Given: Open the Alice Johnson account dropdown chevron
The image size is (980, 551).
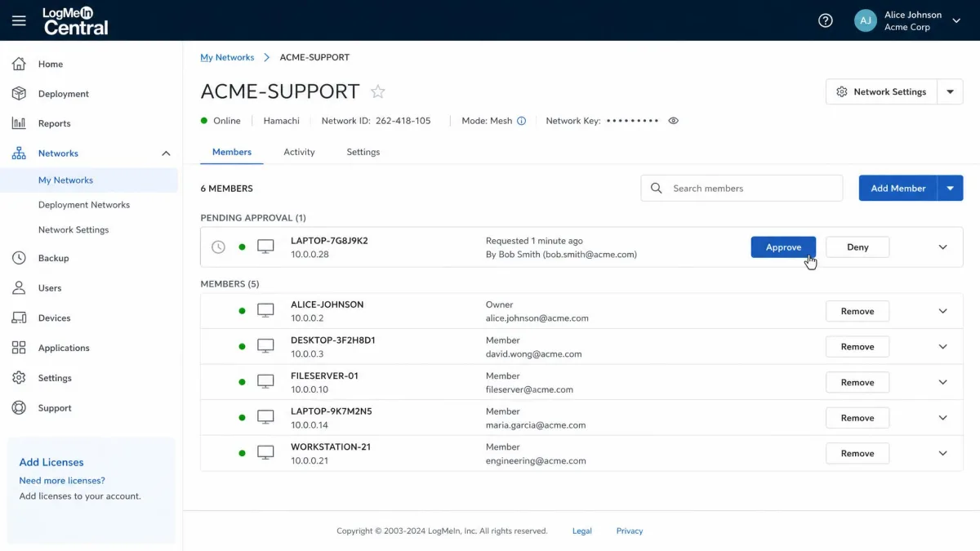Looking at the screenshot, I should [x=956, y=20].
